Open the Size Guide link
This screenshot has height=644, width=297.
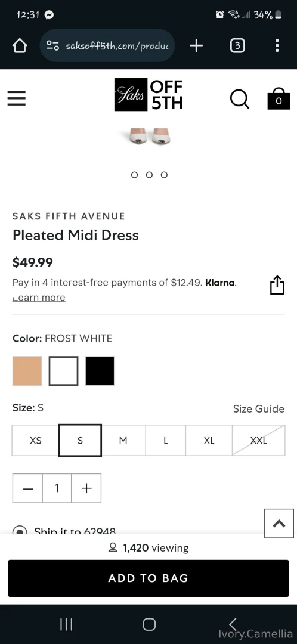pos(259,408)
